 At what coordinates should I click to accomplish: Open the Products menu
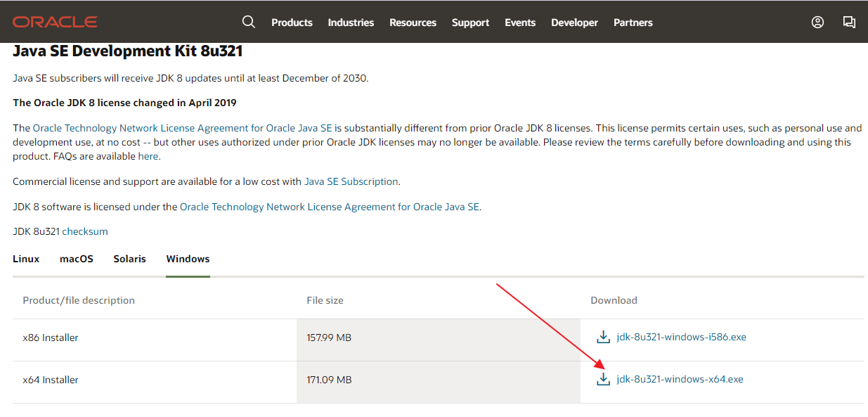[292, 23]
